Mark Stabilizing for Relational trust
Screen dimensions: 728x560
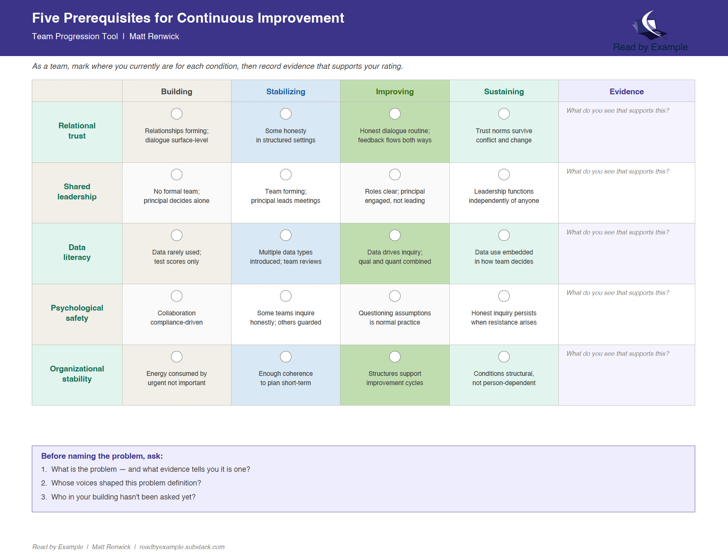click(x=285, y=114)
